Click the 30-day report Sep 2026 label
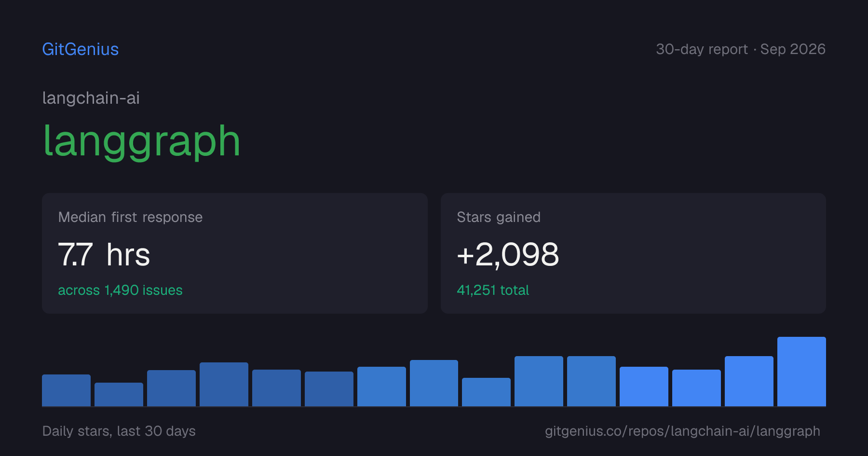Screen dimensions: 868x456 tap(741, 49)
